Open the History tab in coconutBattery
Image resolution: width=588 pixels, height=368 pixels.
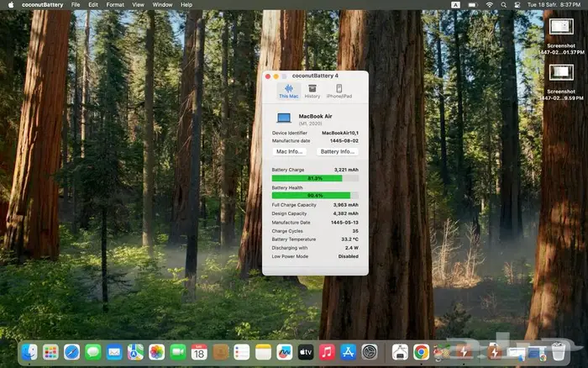pyautogui.click(x=312, y=91)
